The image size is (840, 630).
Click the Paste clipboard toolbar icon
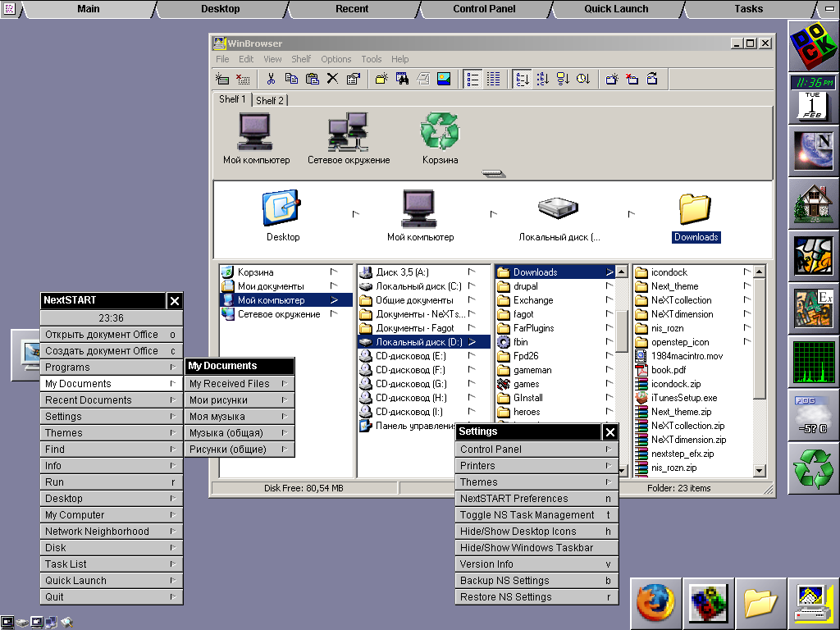point(312,80)
